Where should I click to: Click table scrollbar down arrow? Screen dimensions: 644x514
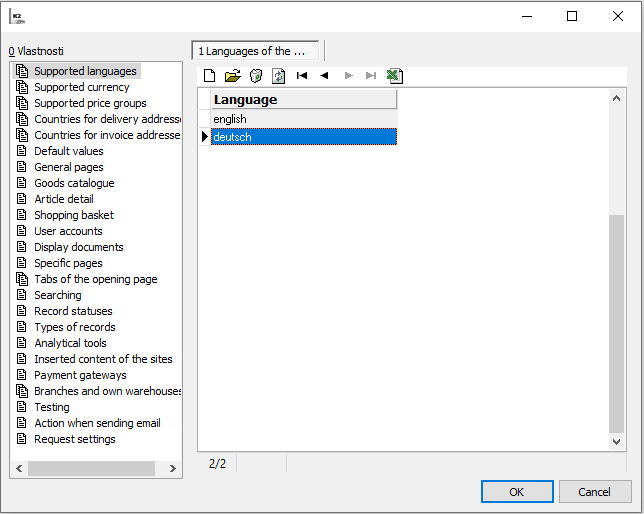616,442
